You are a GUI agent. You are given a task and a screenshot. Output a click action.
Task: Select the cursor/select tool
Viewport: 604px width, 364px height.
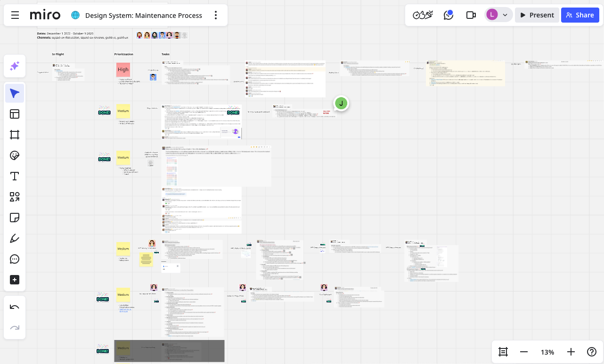coord(14,93)
